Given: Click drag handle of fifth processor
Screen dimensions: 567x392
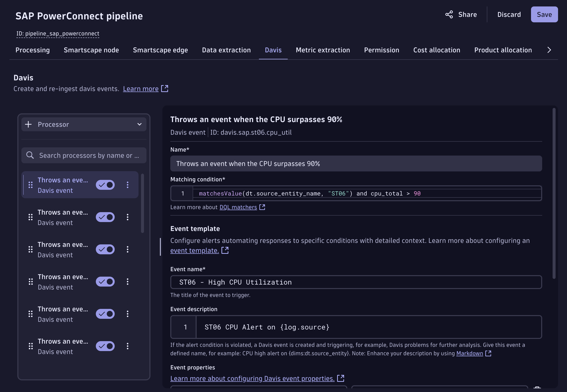Looking at the screenshot, I should coord(31,314).
